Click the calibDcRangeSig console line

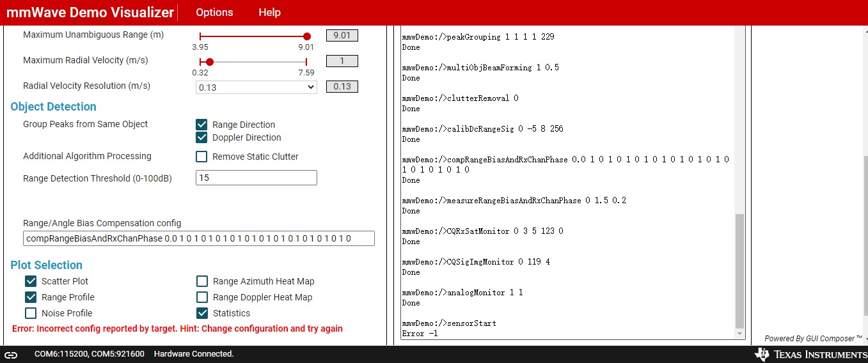(482, 129)
